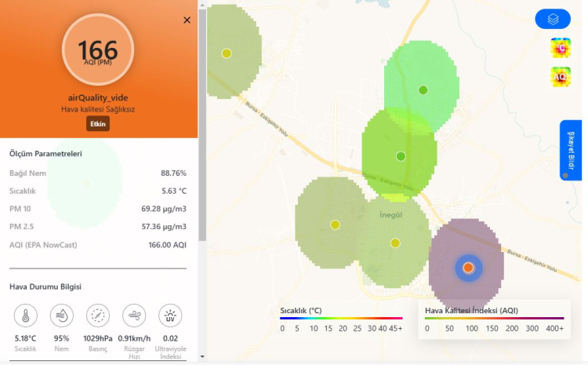Image resolution: width=588 pixels, height=365 pixels.
Task: Toggle the AQI heatmap layer
Action: pyautogui.click(x=560, y=77)
